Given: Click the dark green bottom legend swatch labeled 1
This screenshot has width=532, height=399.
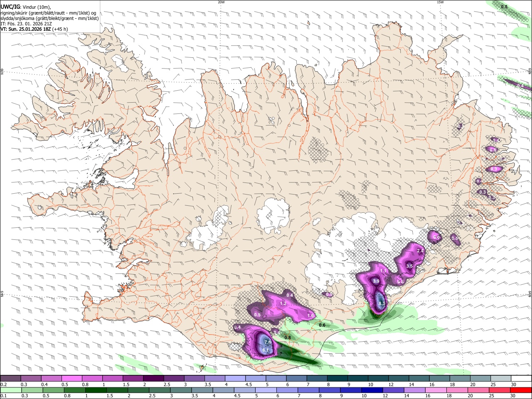Looking at the screenshot, I should (96, 390).
